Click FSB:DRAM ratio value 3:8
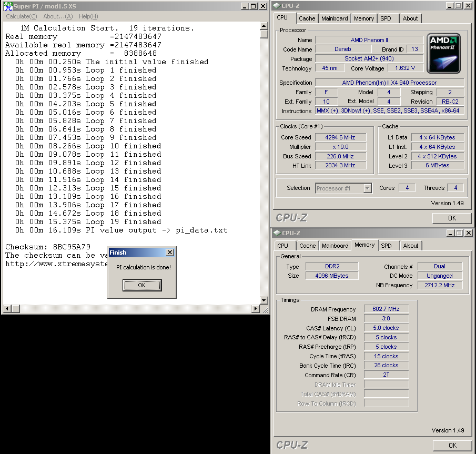The width and height of the screenshot is (476, 454). [386, 319]
